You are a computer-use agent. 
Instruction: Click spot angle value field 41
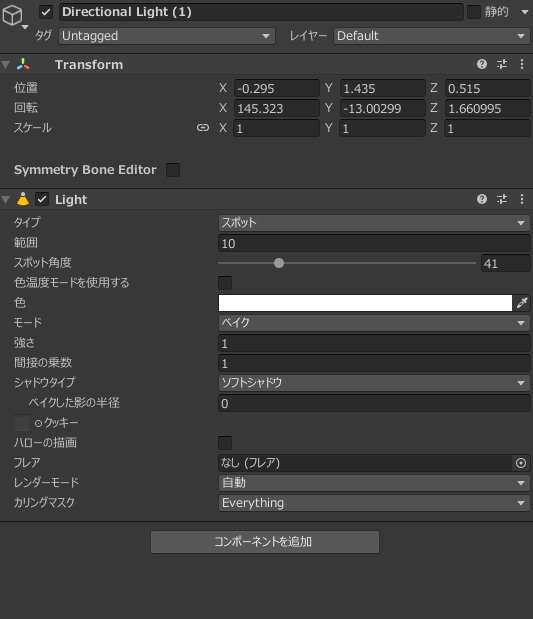(505, 263)
